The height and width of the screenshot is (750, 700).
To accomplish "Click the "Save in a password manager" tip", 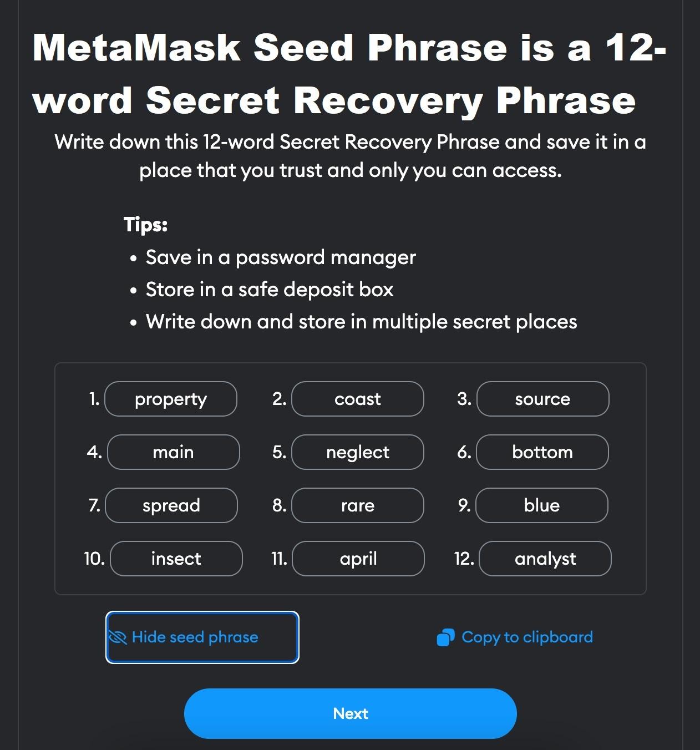I will [281, 257].
